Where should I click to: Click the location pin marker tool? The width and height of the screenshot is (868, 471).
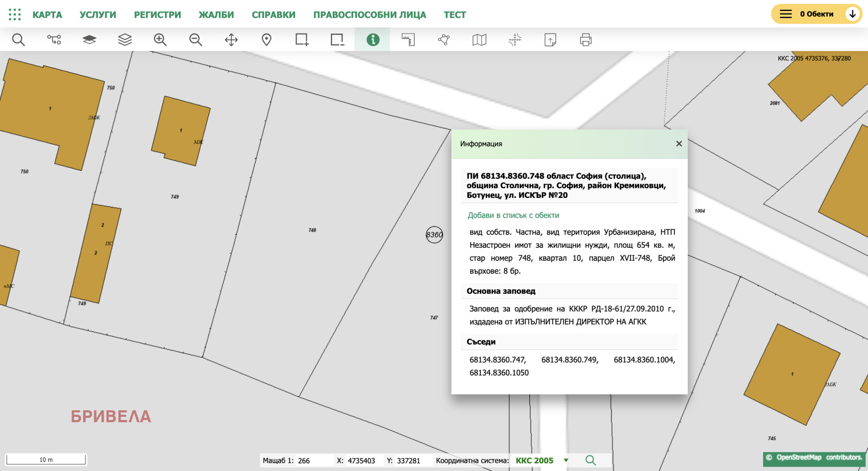click(x=266, y=40)
